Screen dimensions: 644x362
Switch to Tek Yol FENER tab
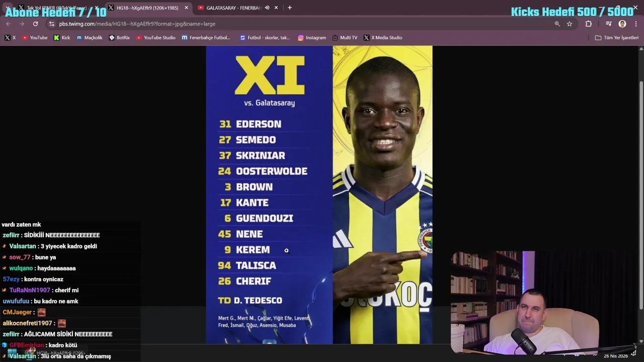pyautogui.click(x=56, y=8)
